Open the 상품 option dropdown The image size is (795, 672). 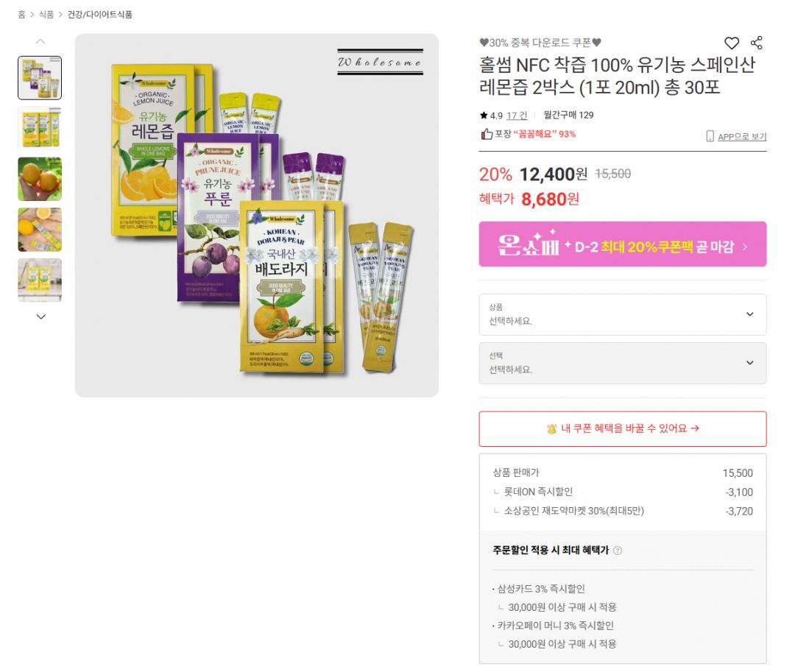pos(622,314)
